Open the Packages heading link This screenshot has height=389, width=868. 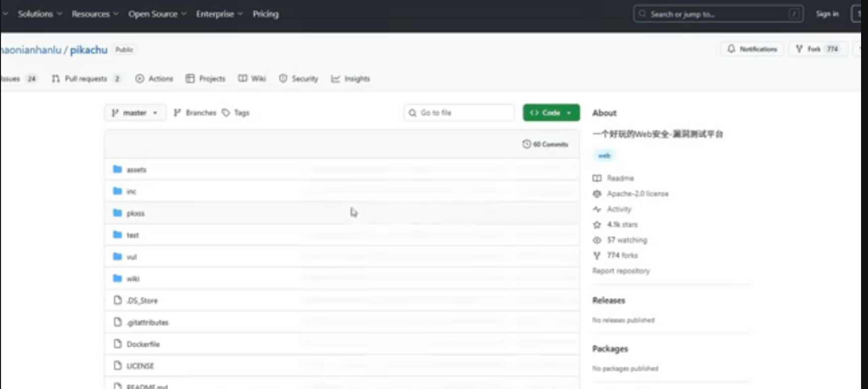coord(610,349)
